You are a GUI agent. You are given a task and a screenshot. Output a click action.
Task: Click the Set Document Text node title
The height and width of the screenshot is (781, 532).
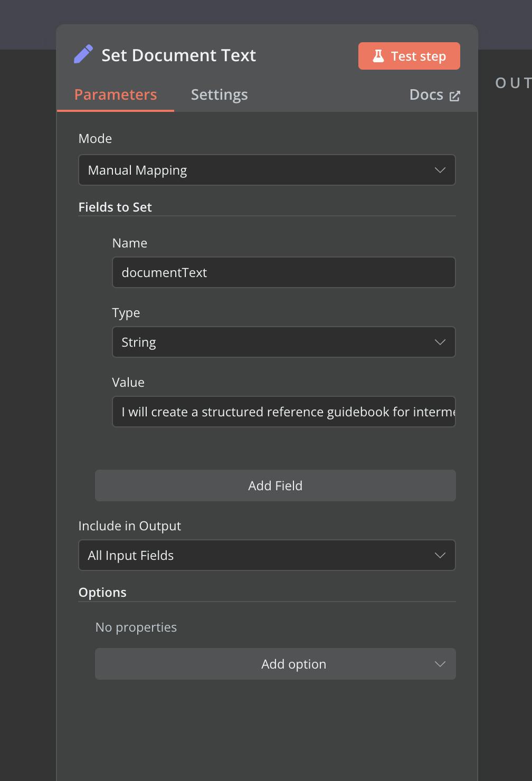178,55
